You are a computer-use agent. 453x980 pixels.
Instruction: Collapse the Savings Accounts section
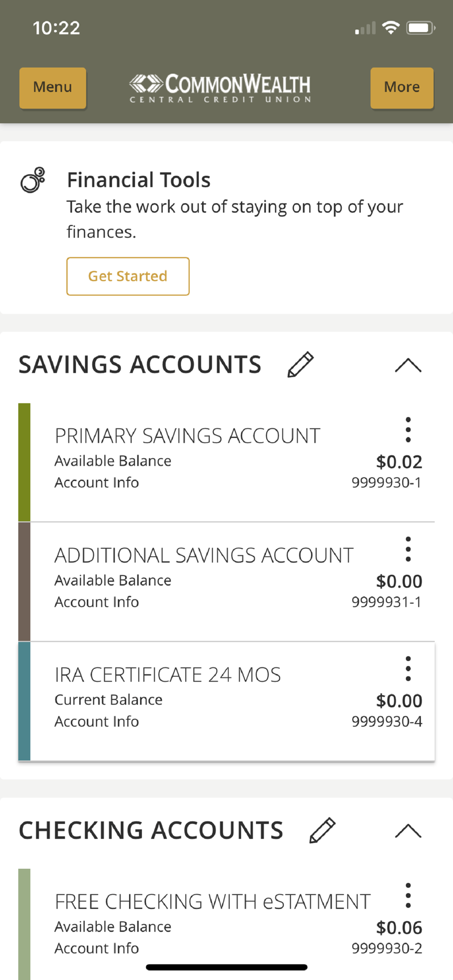(x=408, y=365)
